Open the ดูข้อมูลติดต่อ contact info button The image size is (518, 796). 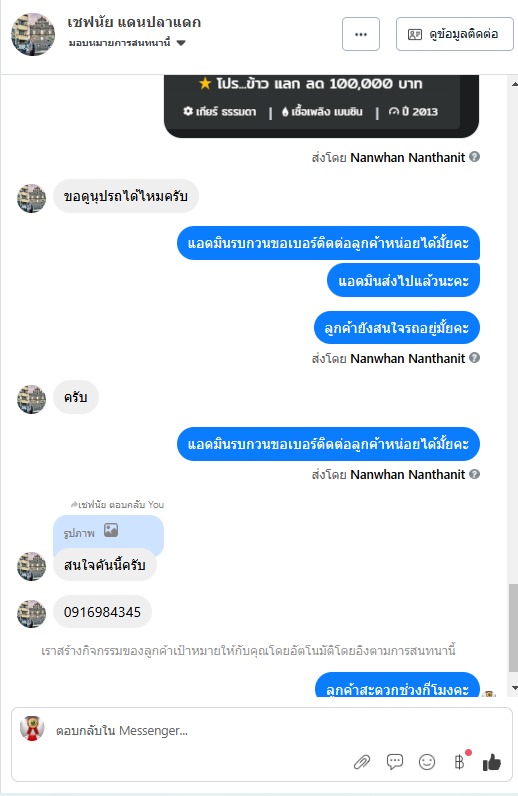click(455, 34)
